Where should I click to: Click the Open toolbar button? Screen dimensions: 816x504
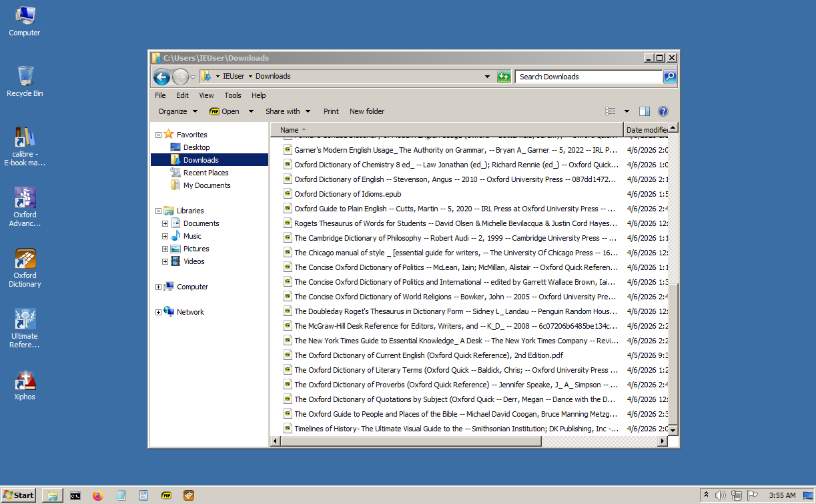(225, 111)
